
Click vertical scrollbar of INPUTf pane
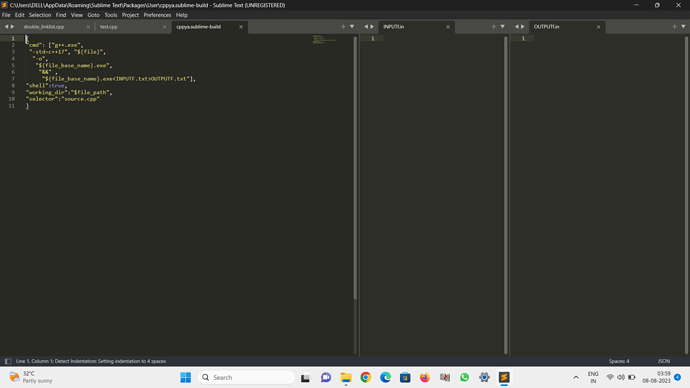click(x=506, y=195)
